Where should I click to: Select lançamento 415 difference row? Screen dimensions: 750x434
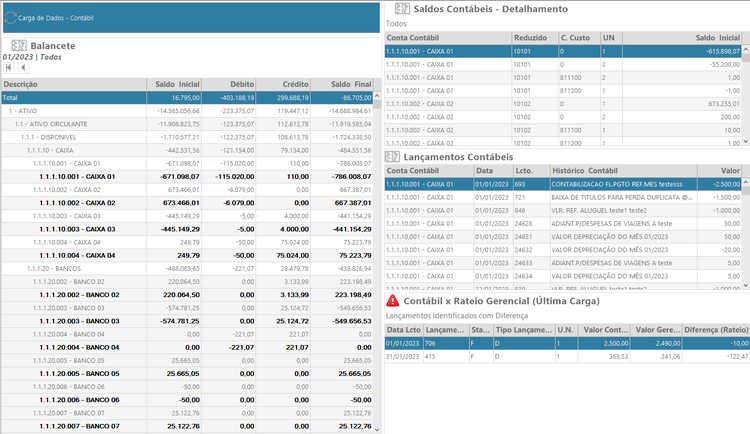[567, 357]
